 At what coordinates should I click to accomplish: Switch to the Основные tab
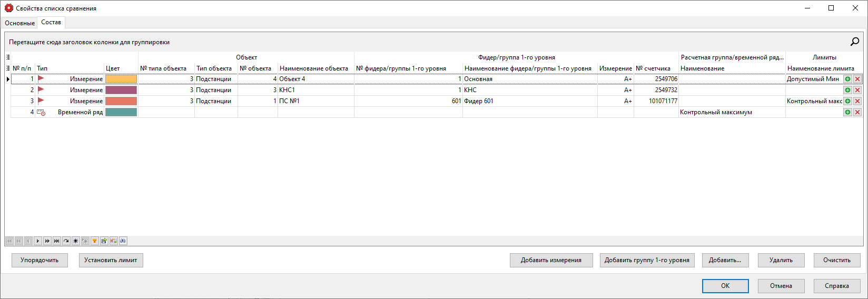click(20, 23)
